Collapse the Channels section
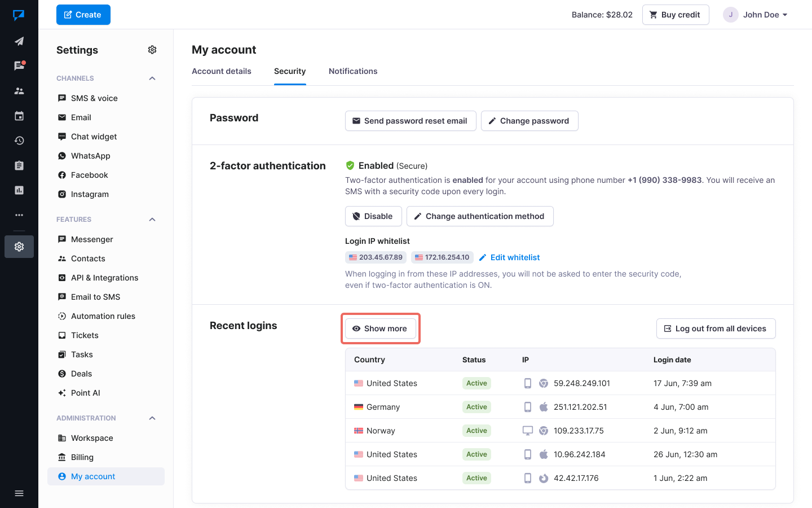This screenshot has height=508, width=812. coord(152,78)
